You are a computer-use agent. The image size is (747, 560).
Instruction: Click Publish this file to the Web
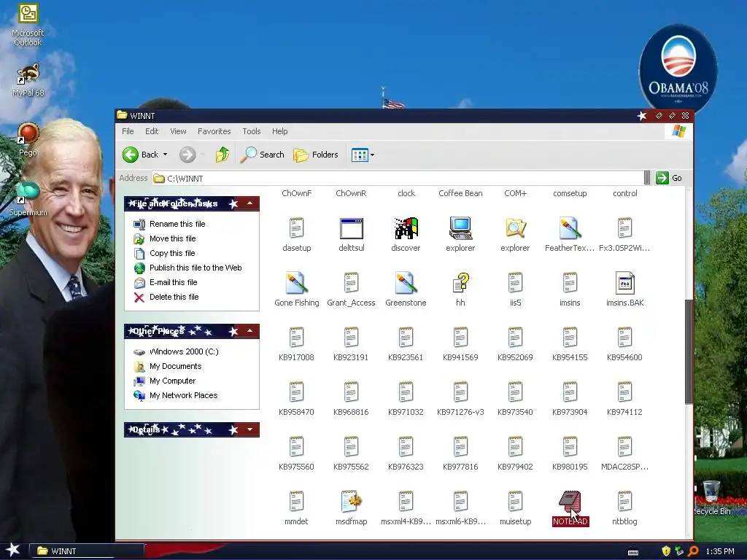coord(187,268)
